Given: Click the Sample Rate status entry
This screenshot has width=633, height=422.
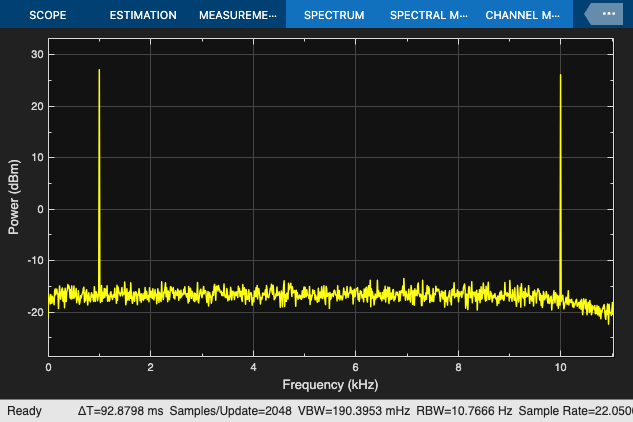Looking at the screenshot, I should coord(576,411).
